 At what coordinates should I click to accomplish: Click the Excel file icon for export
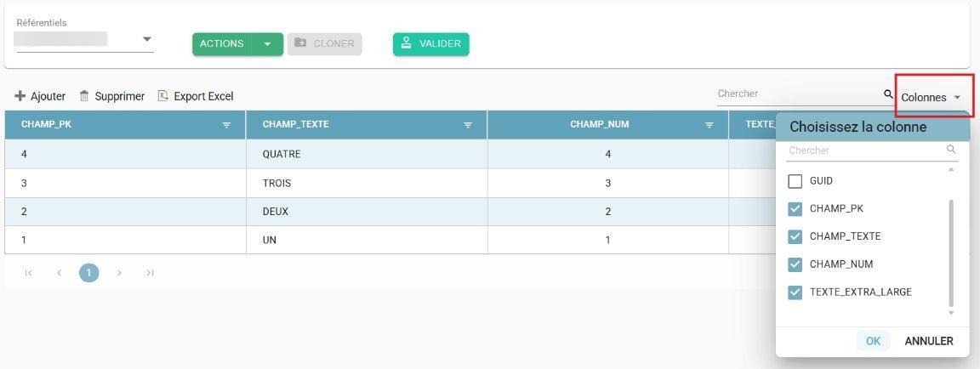163,96
